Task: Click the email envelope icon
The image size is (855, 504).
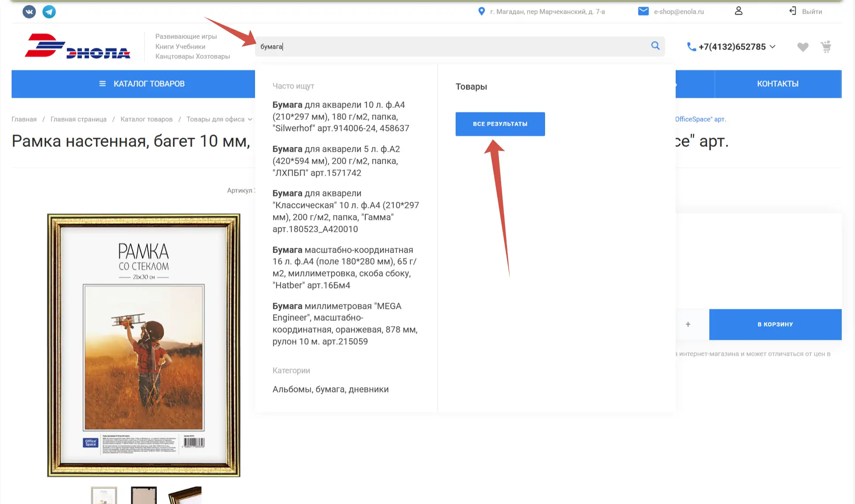Action: click(x=643, y=12)
